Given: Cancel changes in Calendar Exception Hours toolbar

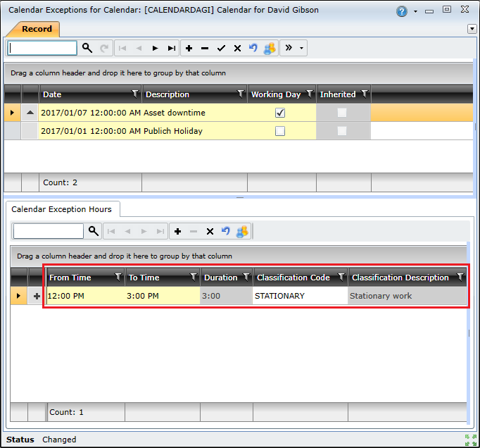Looking at the screenshot, I should pos(210,231).
